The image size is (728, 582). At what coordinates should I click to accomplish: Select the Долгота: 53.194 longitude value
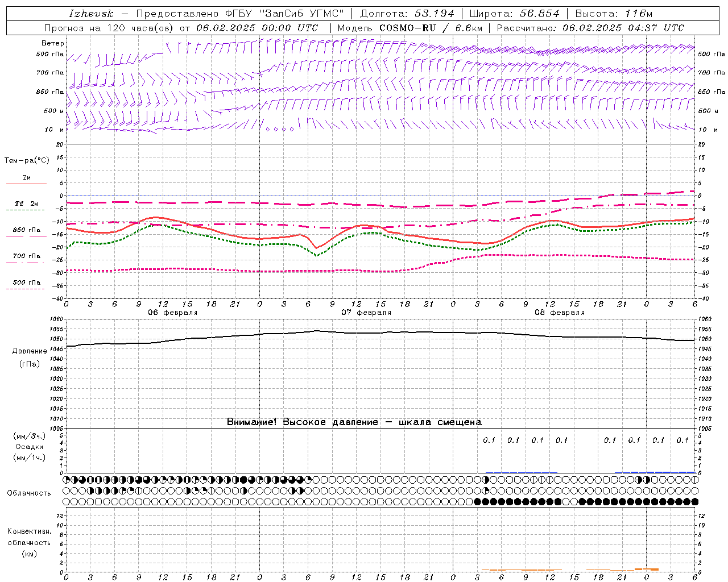[407, 14]
